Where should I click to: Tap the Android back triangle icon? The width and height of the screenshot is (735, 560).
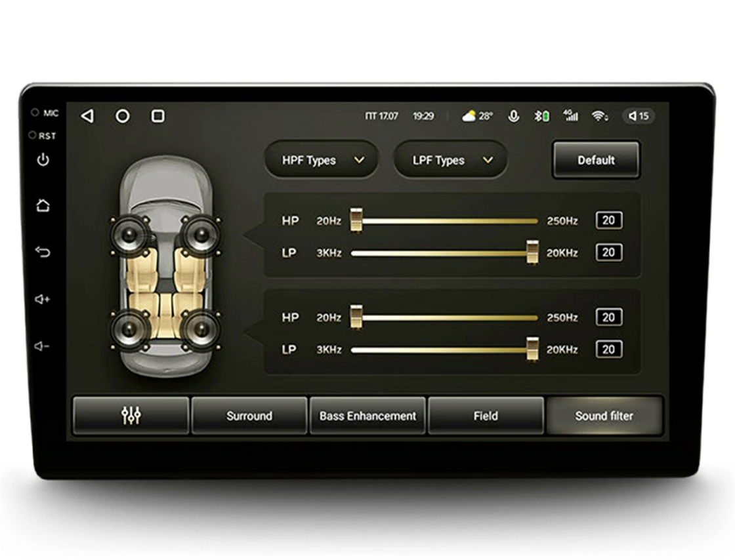88,115
